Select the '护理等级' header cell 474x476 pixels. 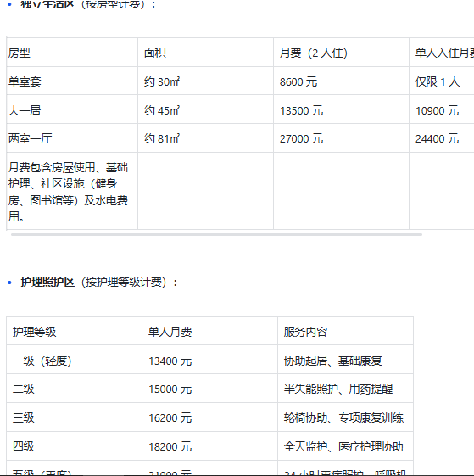(74, 331)
